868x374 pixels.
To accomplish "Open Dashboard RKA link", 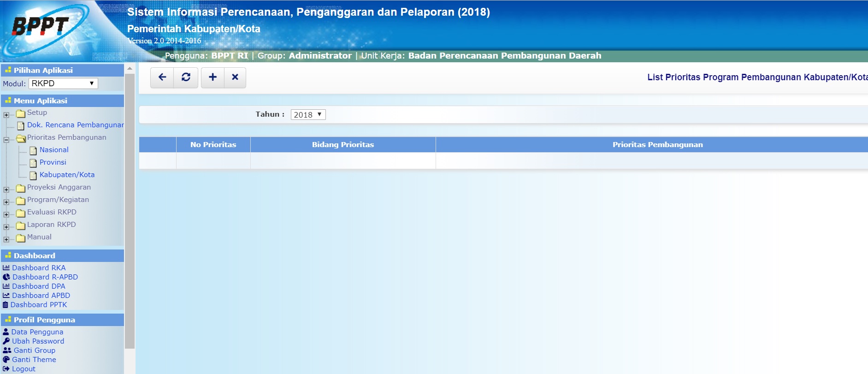I will click(39, 268).
